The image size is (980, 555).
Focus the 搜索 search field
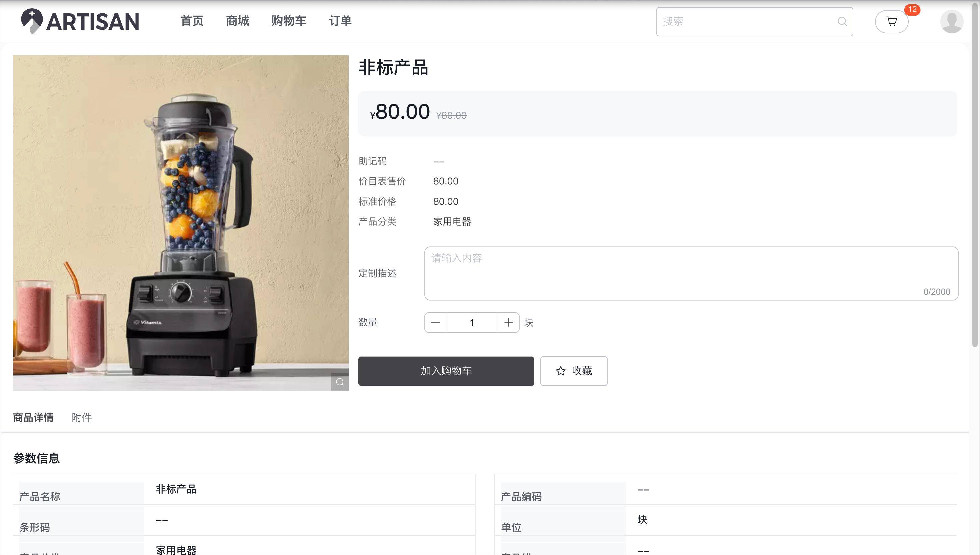(747, 22)
